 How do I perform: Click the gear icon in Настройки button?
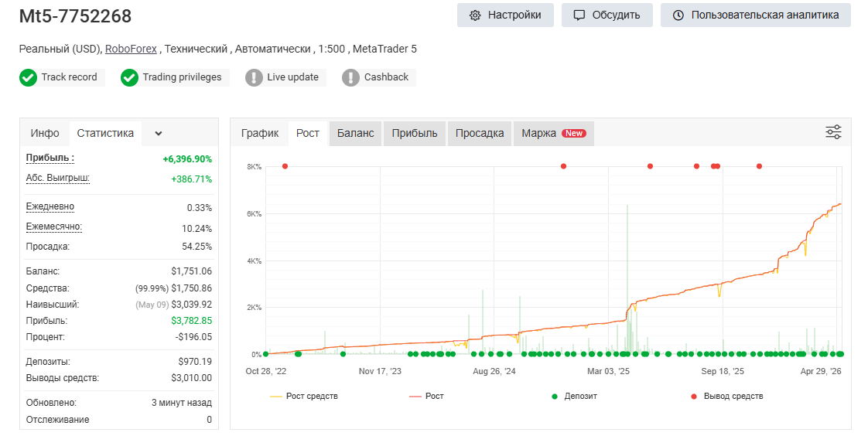pos(475,15)
